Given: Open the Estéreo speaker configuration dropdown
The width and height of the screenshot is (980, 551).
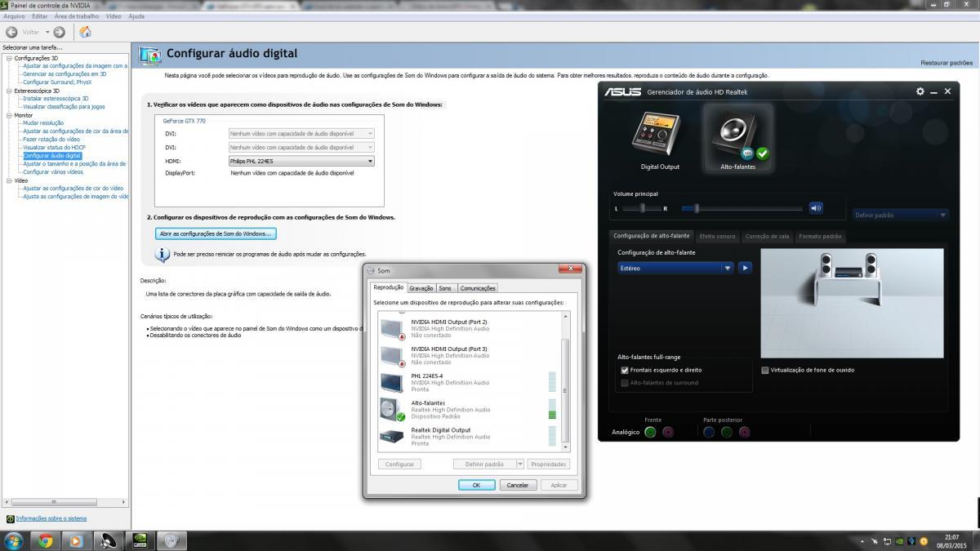Looking at the screenshot, I should pyautogui.click(x=675, y=268).
